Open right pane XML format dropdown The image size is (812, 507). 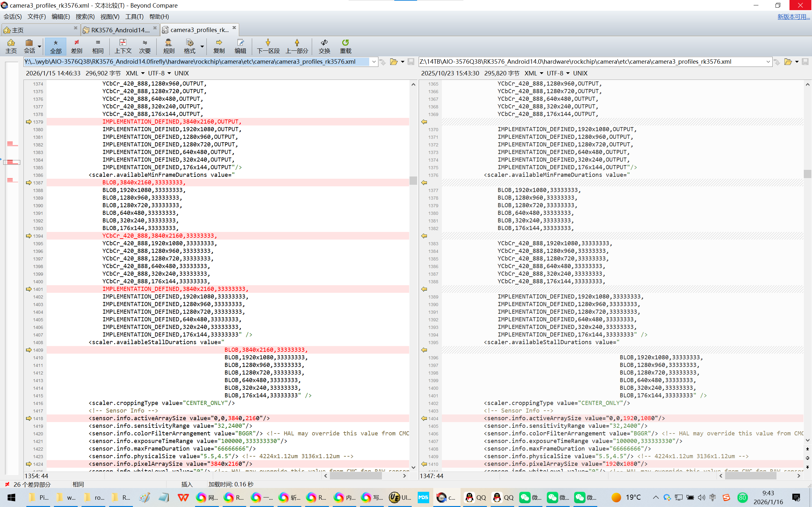point(541,73)
